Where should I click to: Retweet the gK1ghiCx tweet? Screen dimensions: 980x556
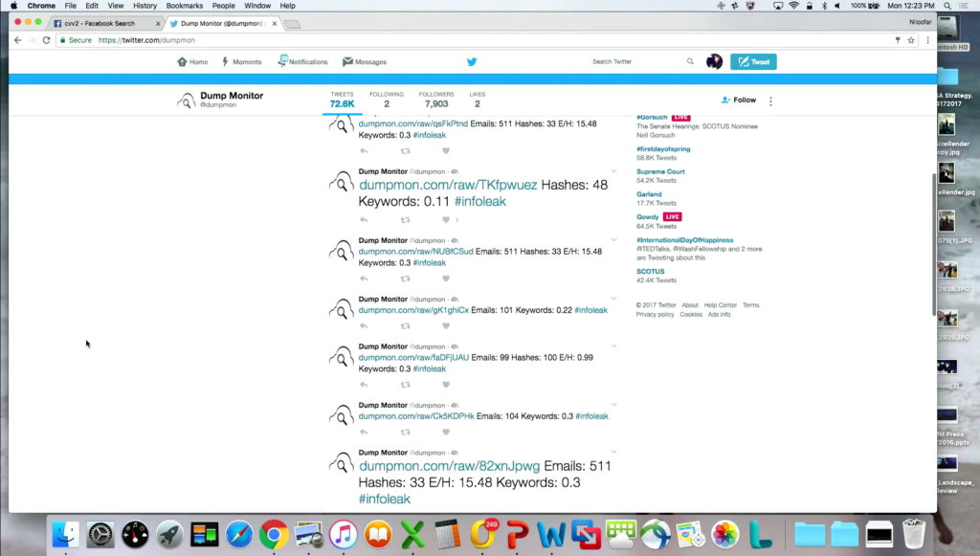point(406,326)
